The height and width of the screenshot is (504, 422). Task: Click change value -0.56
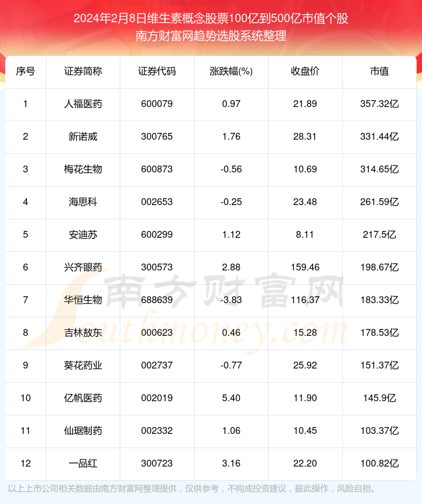point(231,169)
